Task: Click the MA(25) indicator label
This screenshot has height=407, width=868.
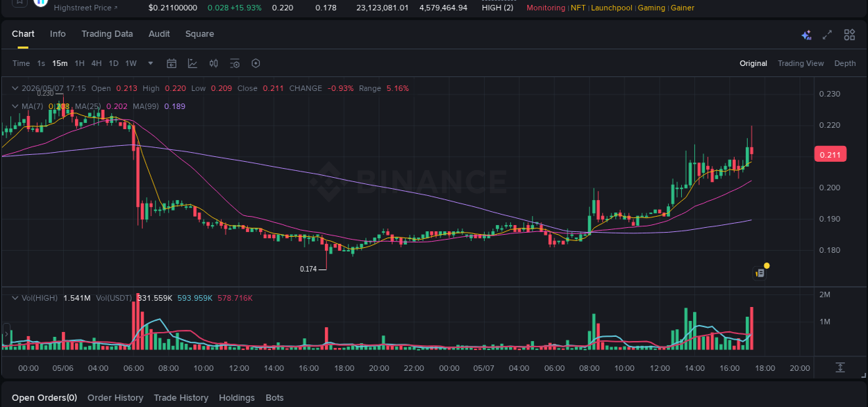Action: click(x=87, y=106)
